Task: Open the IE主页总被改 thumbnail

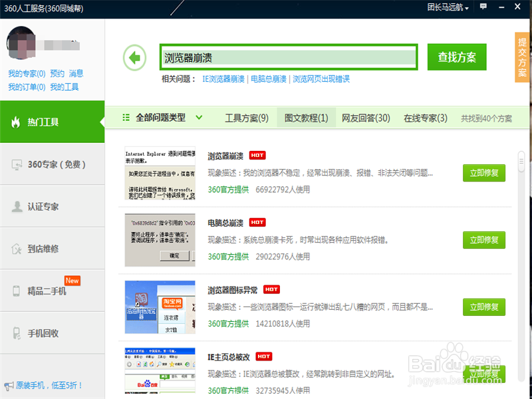Action: (x=160, y=370)
